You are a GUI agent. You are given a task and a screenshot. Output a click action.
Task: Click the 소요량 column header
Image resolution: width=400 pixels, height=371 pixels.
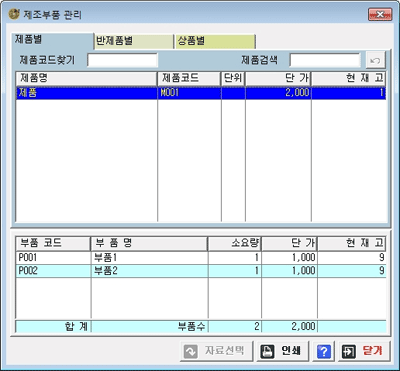click(x=235, y=244)
